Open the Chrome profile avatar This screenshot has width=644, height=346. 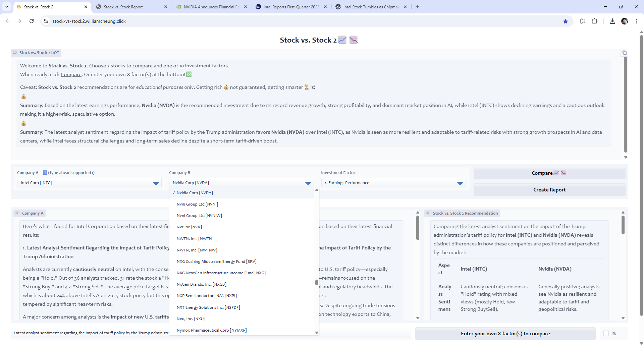coord(625,21)
